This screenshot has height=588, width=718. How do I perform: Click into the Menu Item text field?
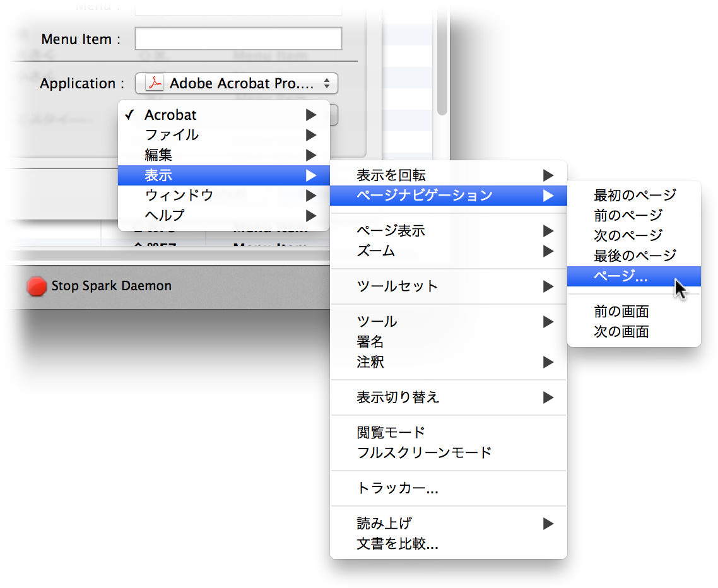238,38
